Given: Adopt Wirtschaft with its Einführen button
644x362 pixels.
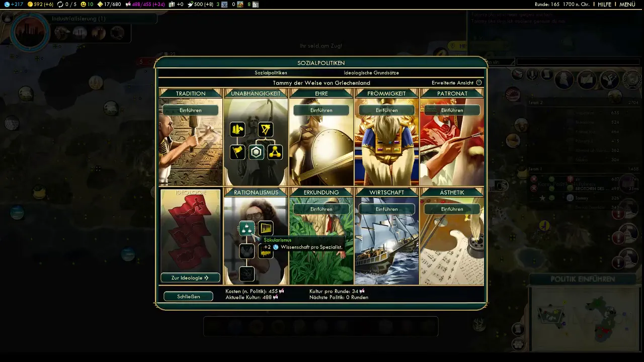Looking at the screenshot, I should pos(386,209).
